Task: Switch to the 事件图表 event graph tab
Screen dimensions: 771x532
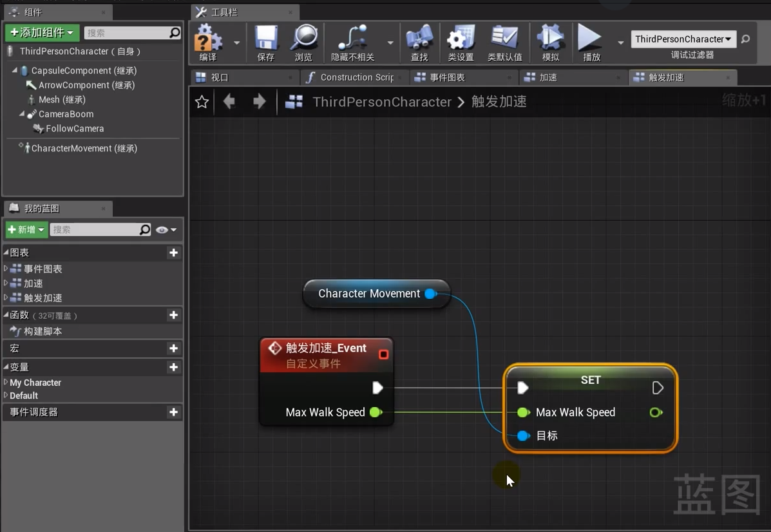Action: [464, 77]
